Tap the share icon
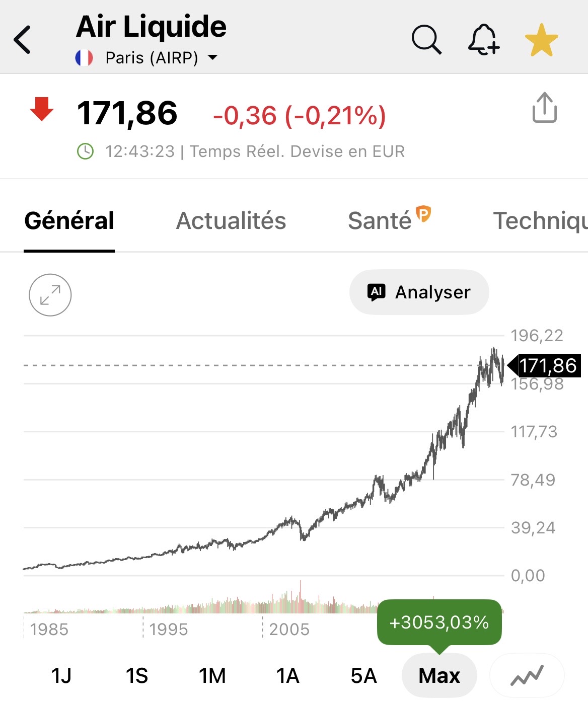Screen dimensions: 588x704 [544, 108]
